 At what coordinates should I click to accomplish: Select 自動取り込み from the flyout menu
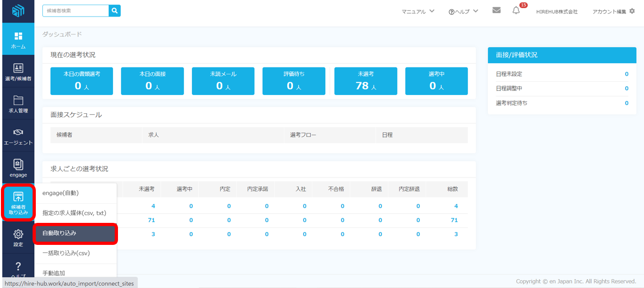coord(76,233)
